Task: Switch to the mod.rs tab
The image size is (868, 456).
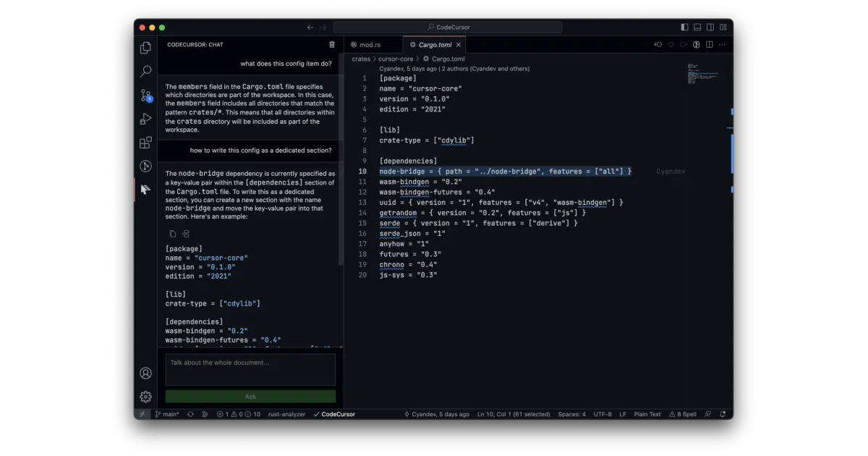Action: [x=370, y=45]
